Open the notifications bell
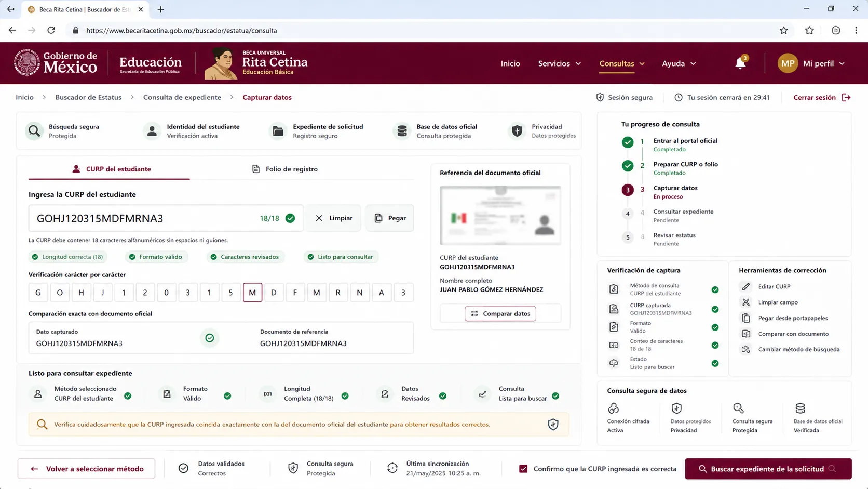Viewport: 868px width, 489px height. click(740, 63)
